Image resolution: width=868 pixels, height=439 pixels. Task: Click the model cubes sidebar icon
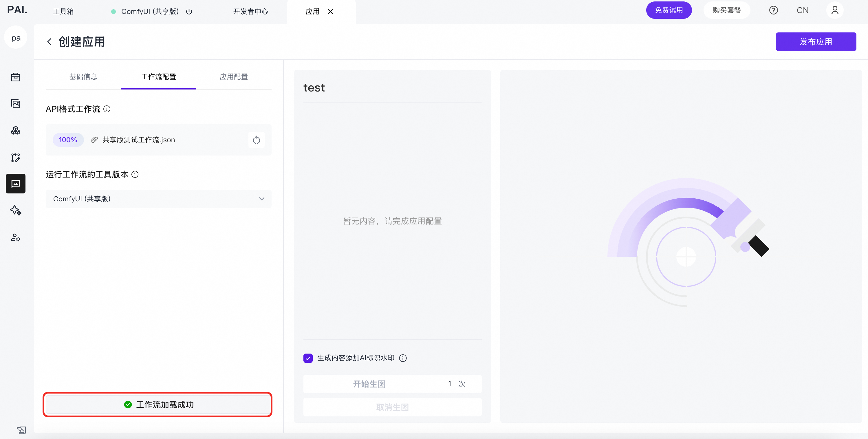pyautogui.click(x=16, y=130)
